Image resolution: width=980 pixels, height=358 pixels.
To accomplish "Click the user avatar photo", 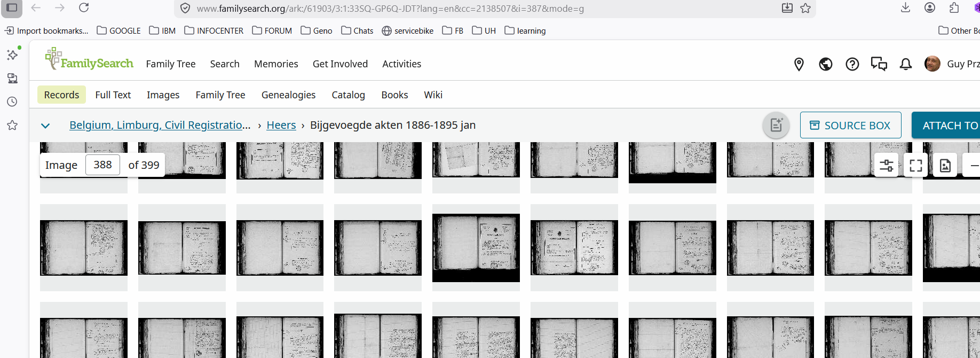I will [x=932, y=64].
